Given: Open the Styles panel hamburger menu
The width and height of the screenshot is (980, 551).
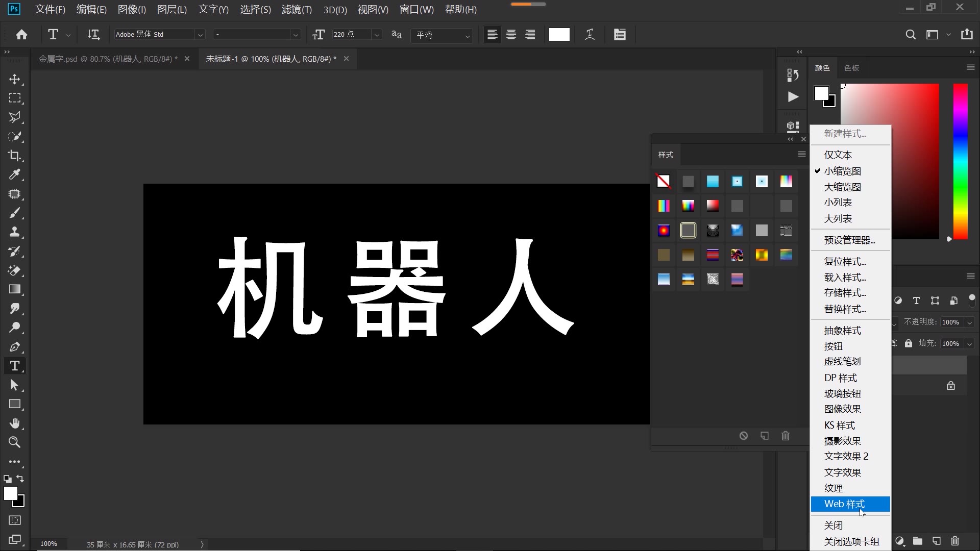Looking at the screenshot, I should (801, 154).
